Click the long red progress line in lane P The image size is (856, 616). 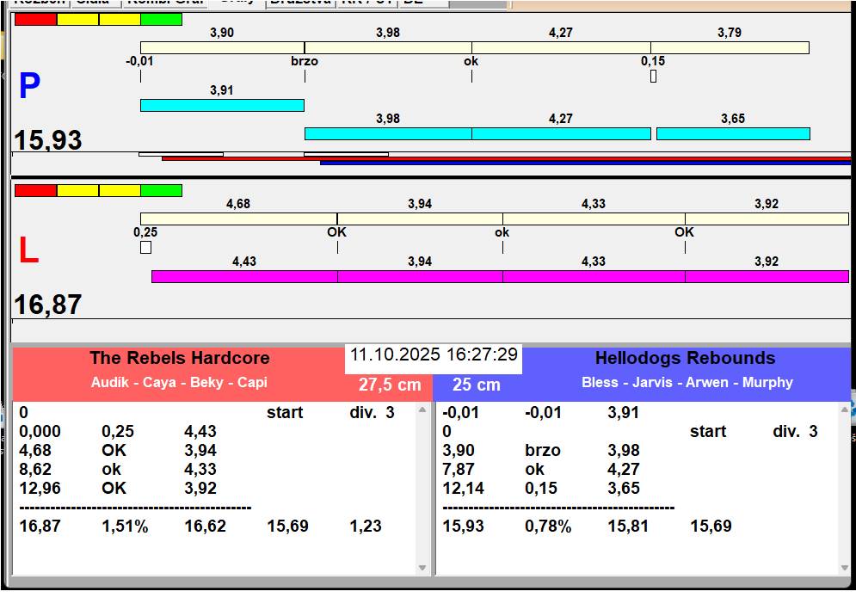coord(506,158)
